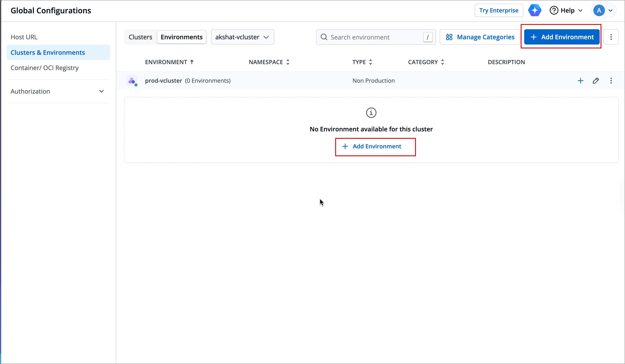The height and width of the screenshot is (364, 625).
Task: Edit prod-vcluster using the pencil icon
Action: coord(596,81)
